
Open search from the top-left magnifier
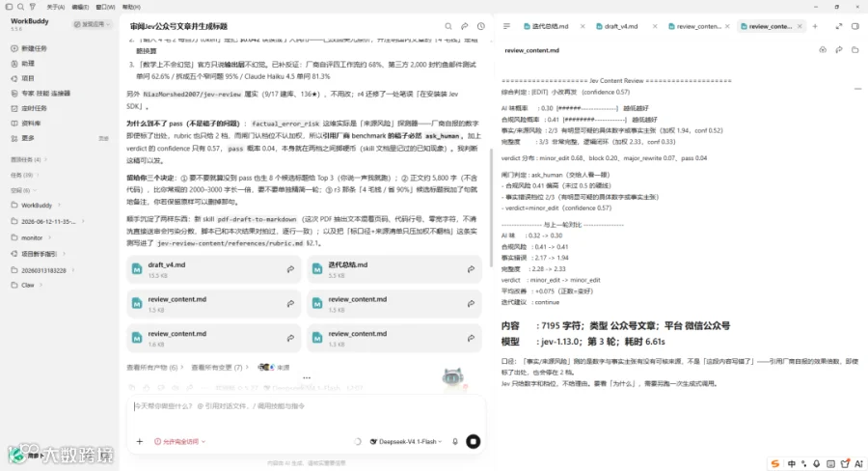click(20, 7)
